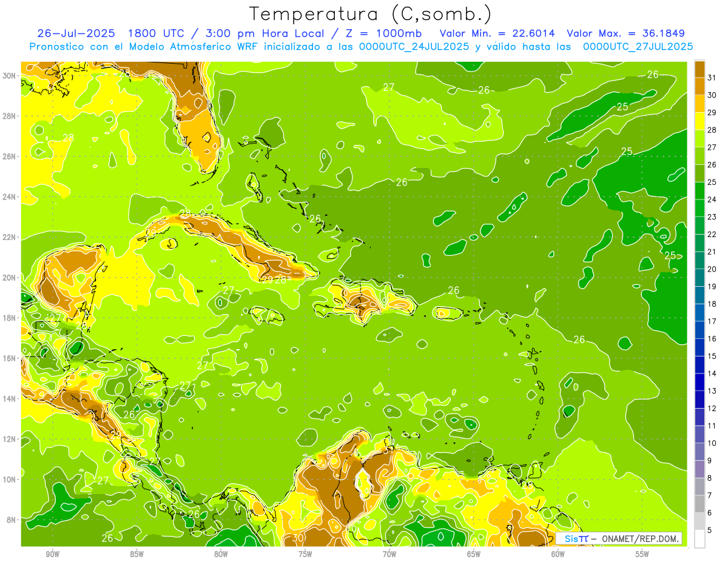Viewport: 728px width, 562px height.
Task: Click the "75W" longitude label
Action: 305,555
